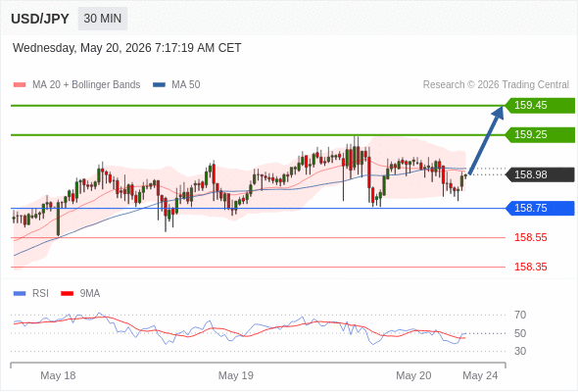578x392 pixels.
Task: Click the 9MA legend label
Action: [90, 294]
